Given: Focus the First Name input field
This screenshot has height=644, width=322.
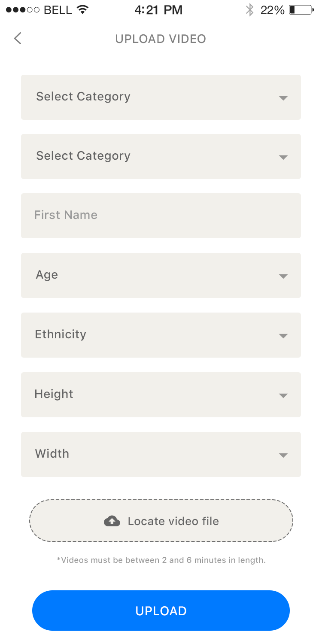Looking at the screenshot, I should pyautogui.click(x=161, y=216).
